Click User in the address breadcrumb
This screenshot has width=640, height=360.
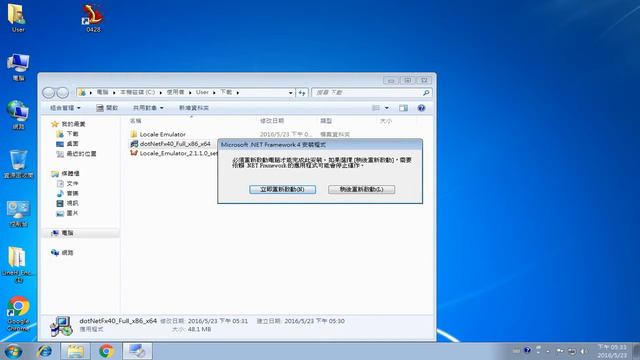coord(202,93)
